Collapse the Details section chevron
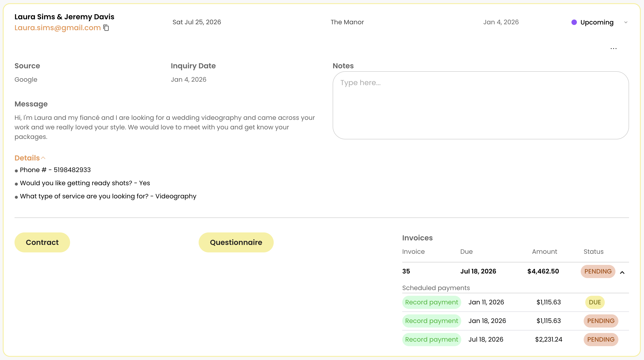644x360 pixels. pos(43,158)
